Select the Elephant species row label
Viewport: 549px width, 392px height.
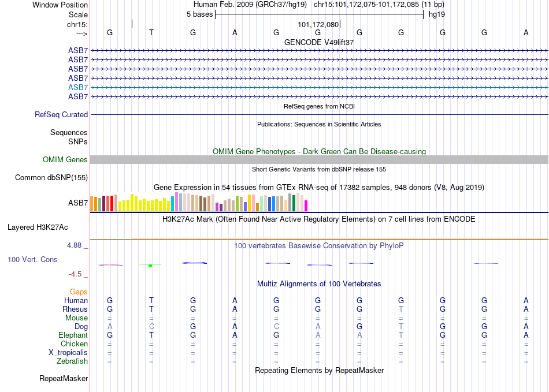pyautogui.click(x=73, y=335)
